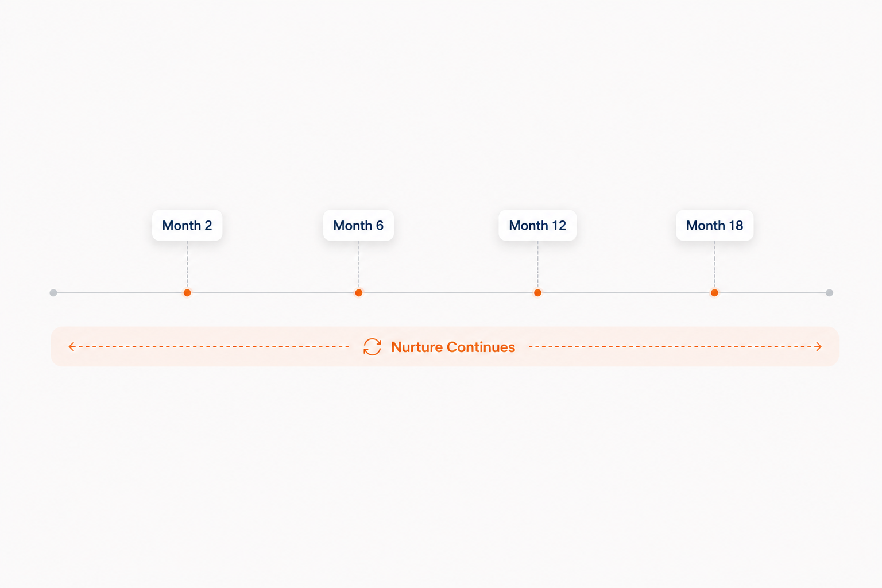Open the Month 18 label card
The image size is (882, 588).
click(714, 225)
